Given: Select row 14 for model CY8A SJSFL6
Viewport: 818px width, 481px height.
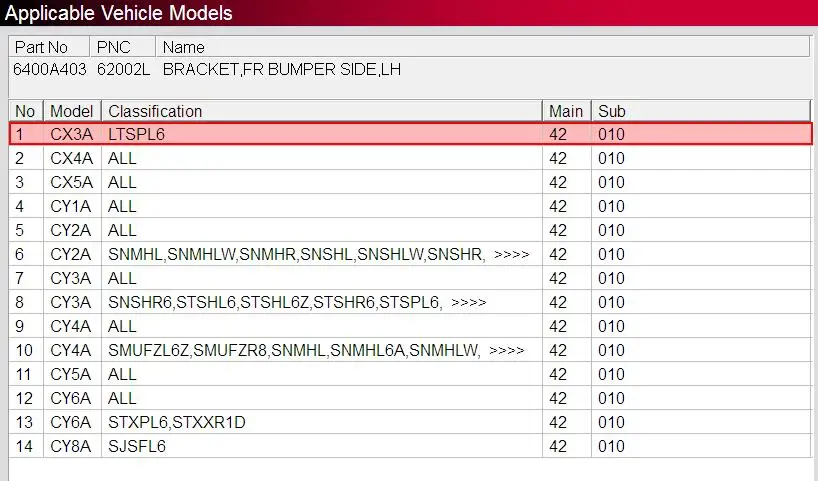Looking at the screenshot, I should (x=411, y=446).
